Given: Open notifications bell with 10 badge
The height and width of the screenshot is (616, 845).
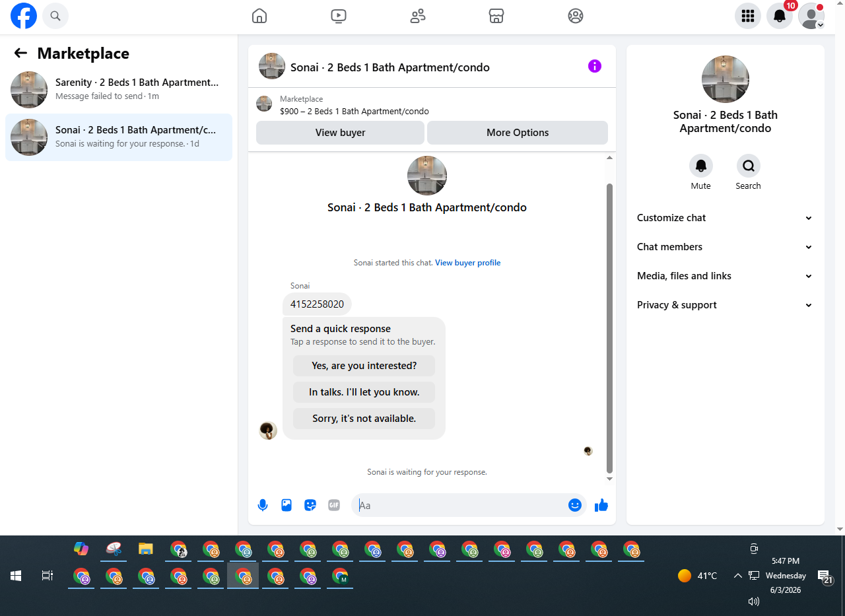Looking at the screenshot, I should [780, 16].
